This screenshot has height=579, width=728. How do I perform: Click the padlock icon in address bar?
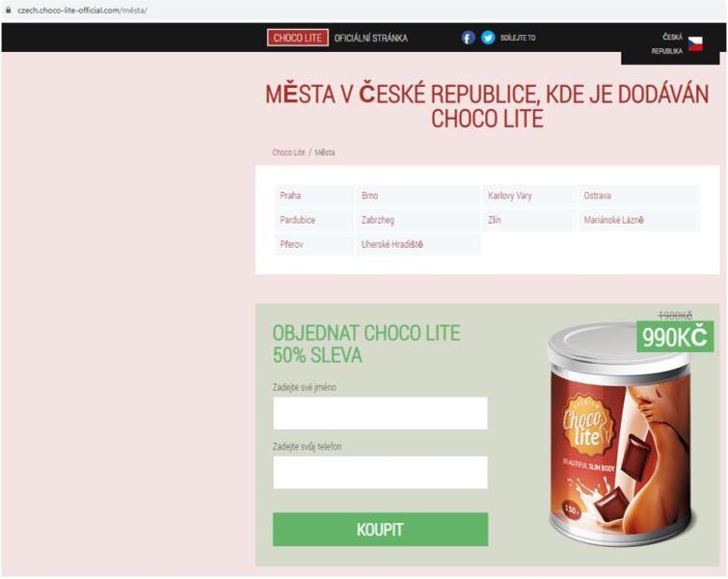pos(8,10)
